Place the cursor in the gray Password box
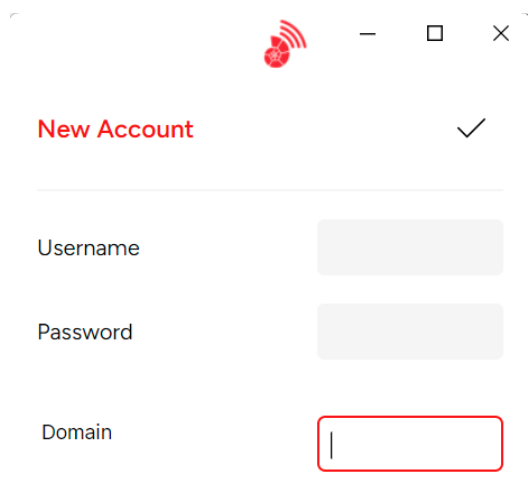This screenshot has width=532, height=496. coord(410,331)
